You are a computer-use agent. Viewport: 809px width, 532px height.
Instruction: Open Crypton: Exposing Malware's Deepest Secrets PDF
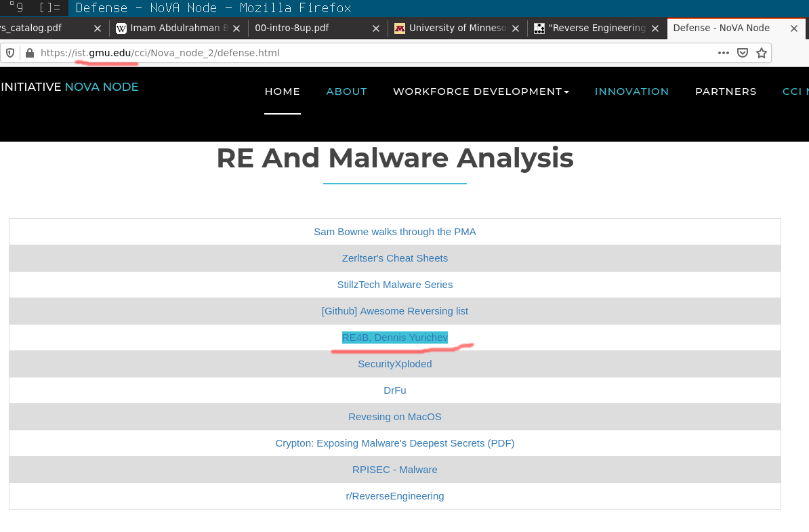point(395,443)
